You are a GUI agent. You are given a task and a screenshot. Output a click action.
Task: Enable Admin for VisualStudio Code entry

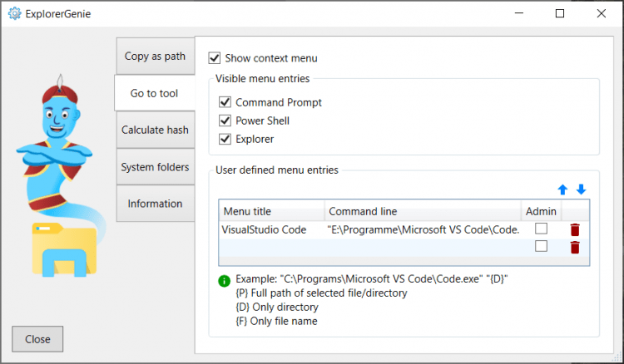pyautogui.click(x=541, y=229)
